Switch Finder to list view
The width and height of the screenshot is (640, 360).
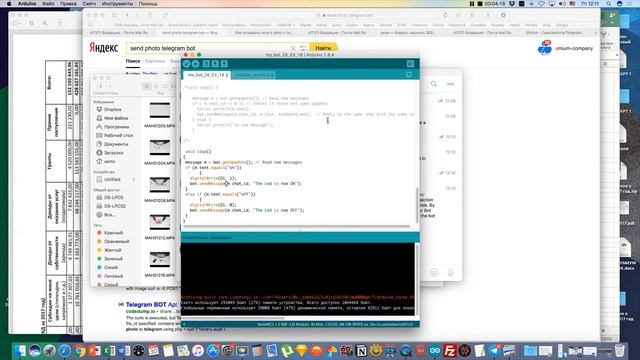pos(156,86)
